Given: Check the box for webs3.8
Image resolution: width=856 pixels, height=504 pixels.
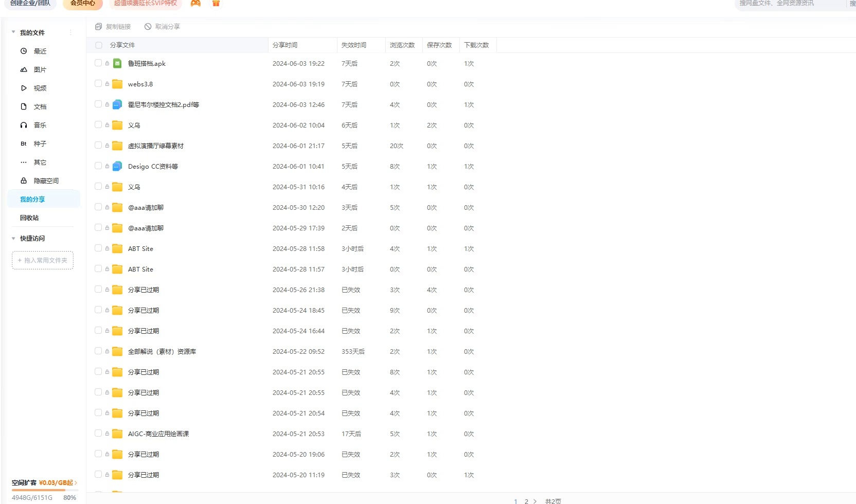Looking at the screenshot, I should [x=98, y=83].
